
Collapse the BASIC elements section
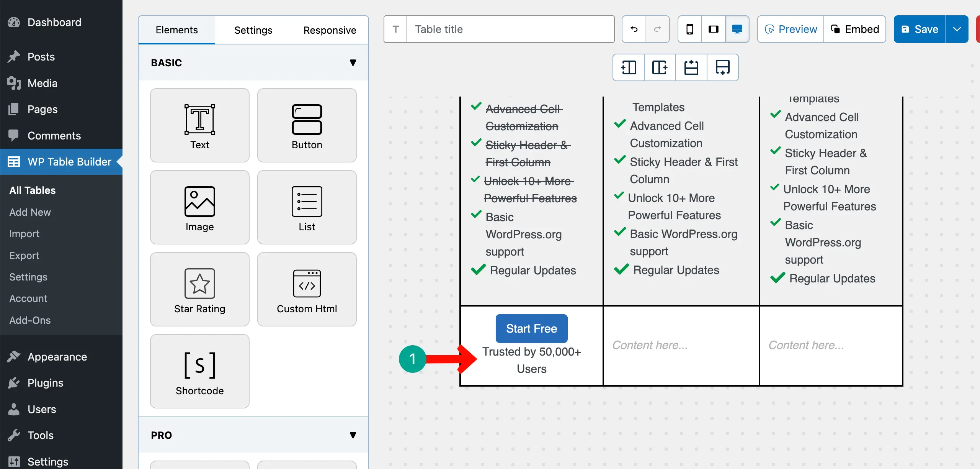(x=353, y=62)
